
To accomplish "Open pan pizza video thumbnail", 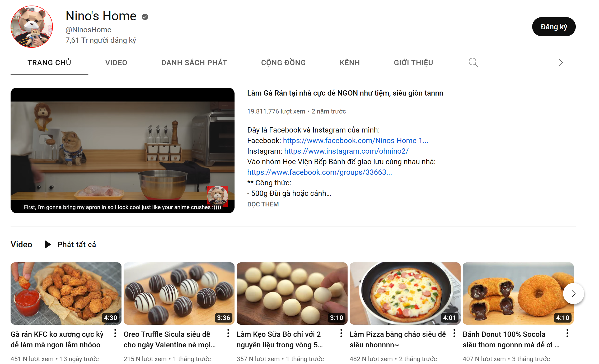I will [x=405, y=294].
